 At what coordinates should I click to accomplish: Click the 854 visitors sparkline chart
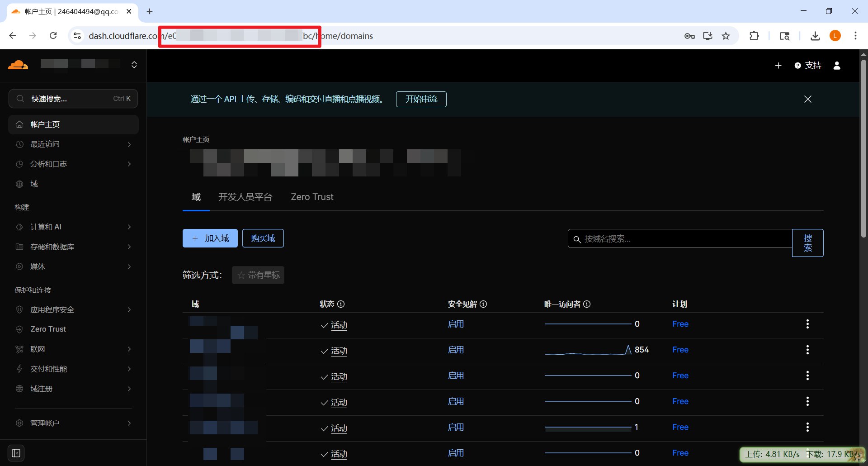588,350
